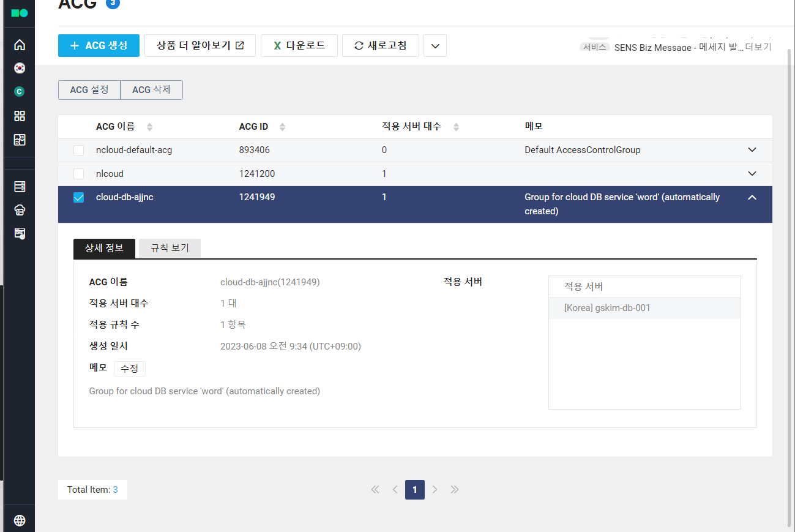Click the ACG 삭제 button

pyautogui.click(x=152, y=89)
